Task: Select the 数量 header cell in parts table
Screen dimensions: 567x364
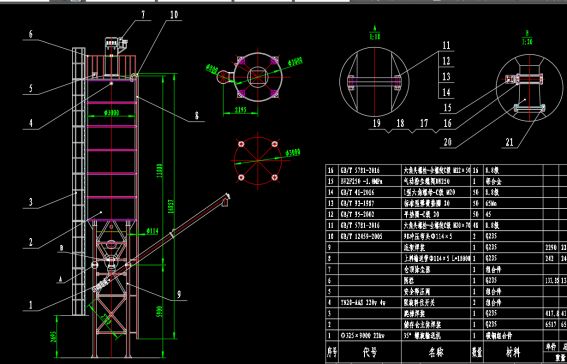Action: [x=477, y=352]
